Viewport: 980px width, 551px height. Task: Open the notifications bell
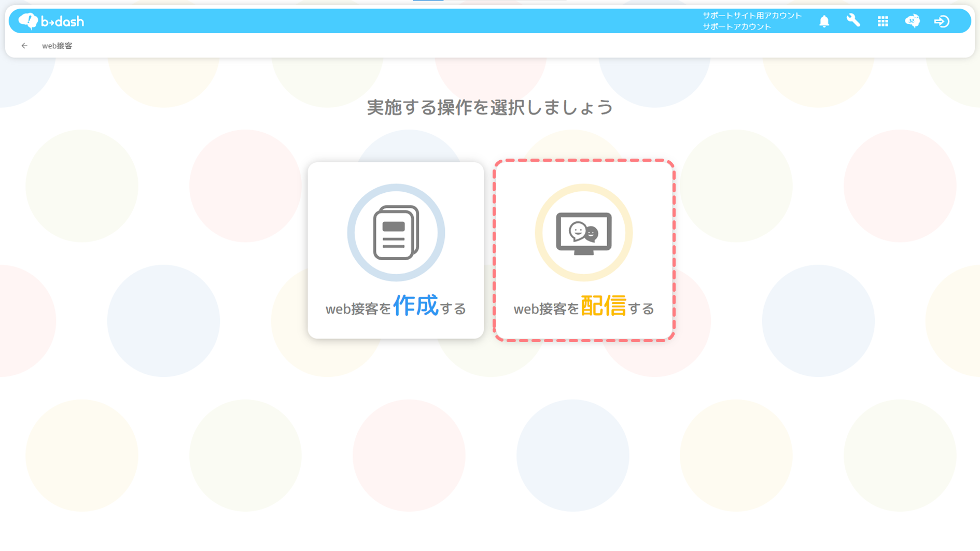click(824, 21)
